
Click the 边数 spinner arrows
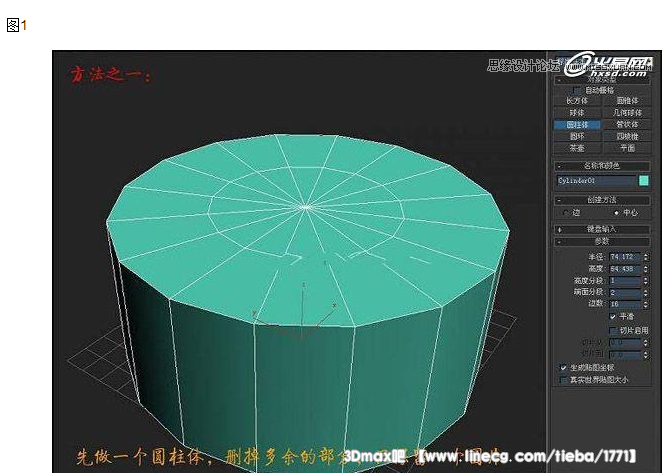click(645, 304)
